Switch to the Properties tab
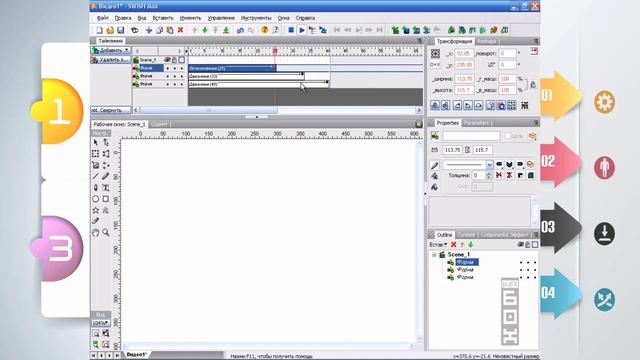The width and height of the screenshot is (640, 360). pyautogui.click(x=448, y=123)
